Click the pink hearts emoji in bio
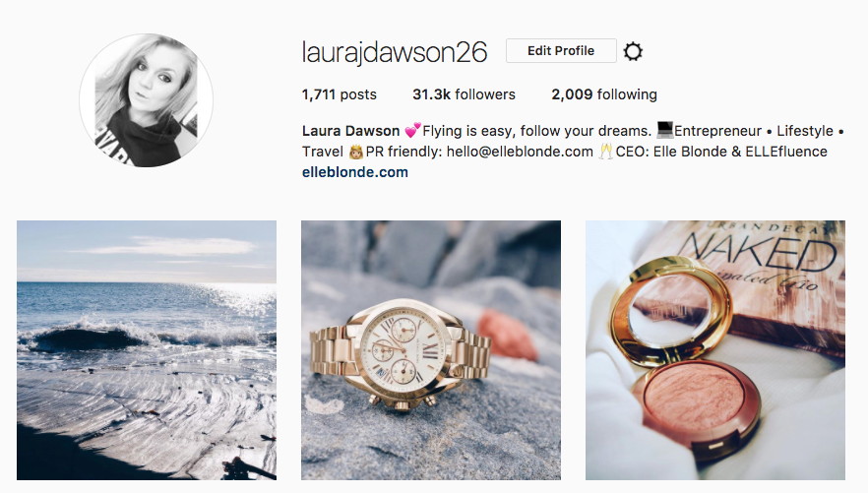Screen dimensions: 868x493 point(412,131)
